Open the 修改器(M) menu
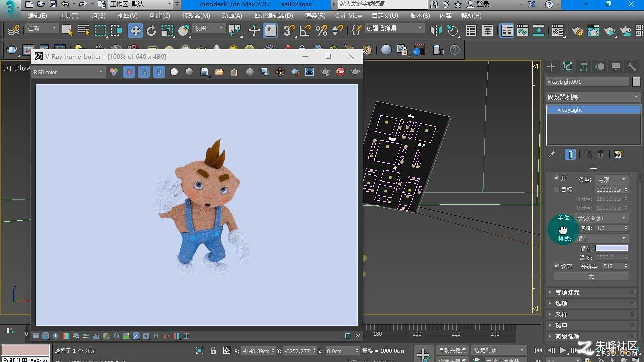The height and width of the screenshot is (362, 644). (196, 16)
